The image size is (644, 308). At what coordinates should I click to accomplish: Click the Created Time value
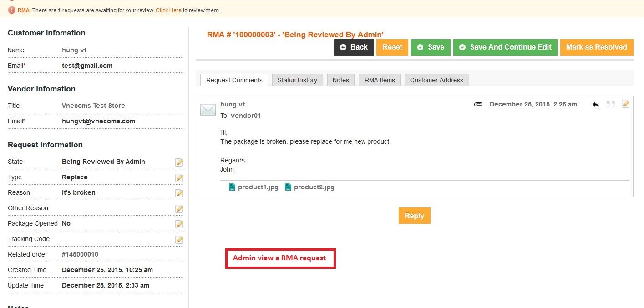(107, 270)
